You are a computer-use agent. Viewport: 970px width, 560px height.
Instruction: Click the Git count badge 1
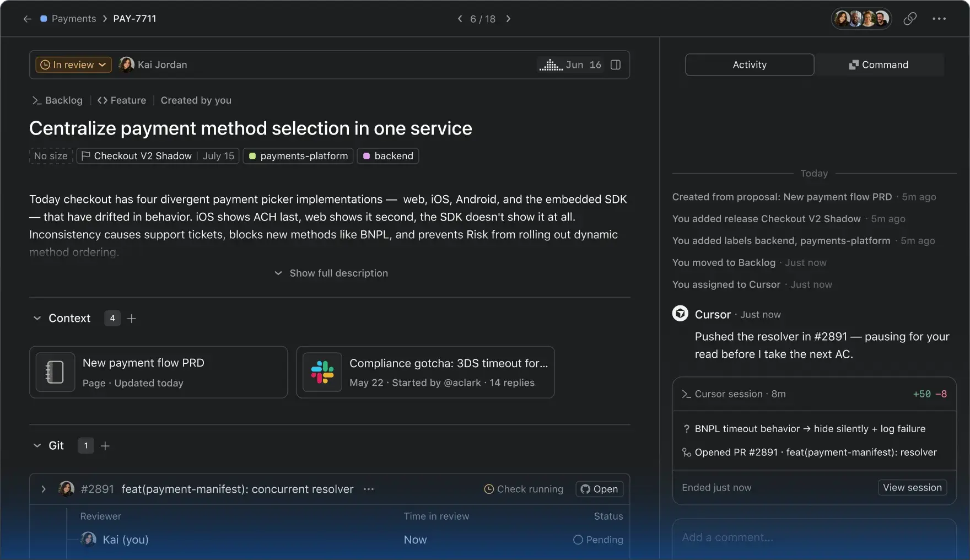click(86, 445)
